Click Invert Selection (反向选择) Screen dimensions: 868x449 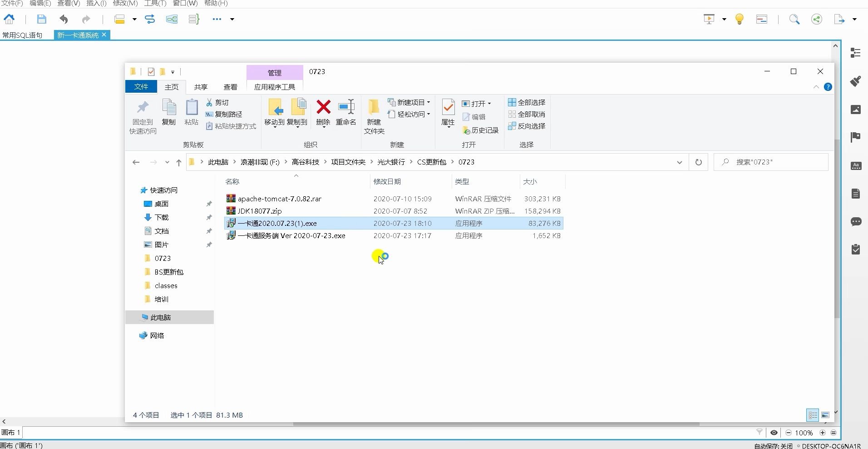point(527,126)
